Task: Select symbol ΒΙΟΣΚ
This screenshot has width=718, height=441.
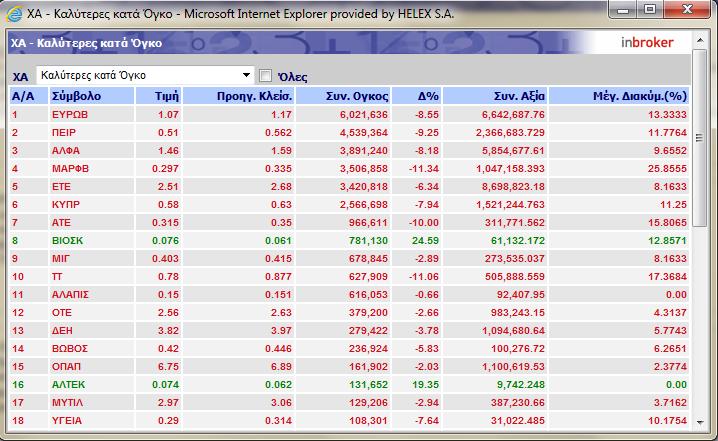Action: coord(67,240)
